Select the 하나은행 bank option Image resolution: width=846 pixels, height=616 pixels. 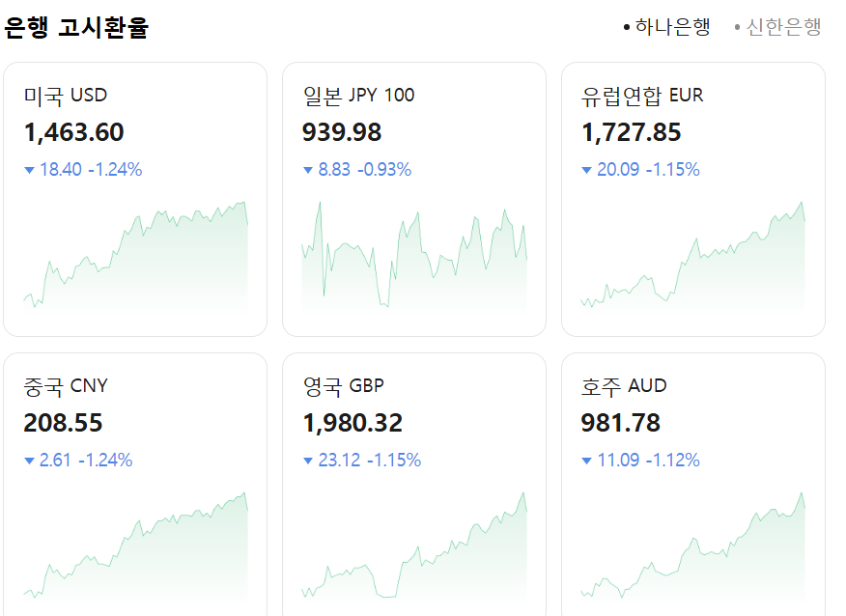pos(673,28)
